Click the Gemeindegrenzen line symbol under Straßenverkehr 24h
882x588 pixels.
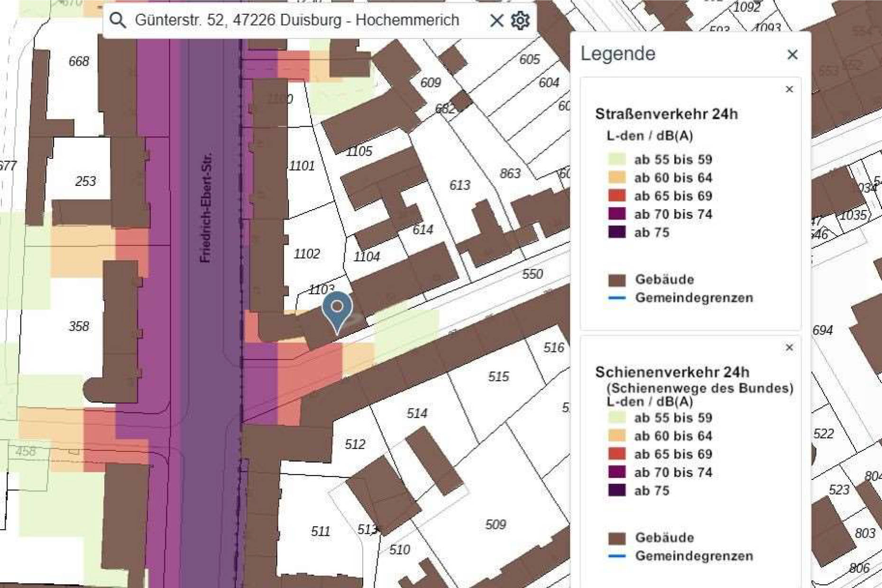point(616,298)
